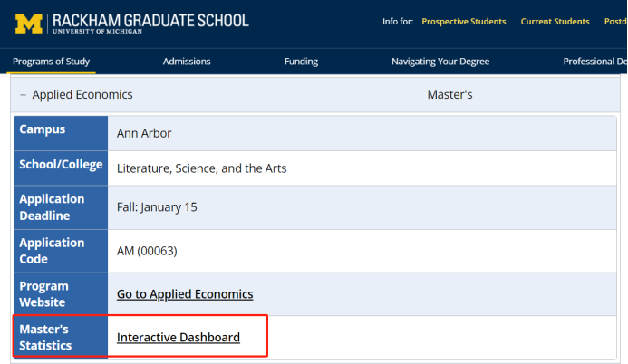Select the Admissions menu
The height and width of the screenshot is (364, 628).
pyautogui.click(x=187, y=62)
